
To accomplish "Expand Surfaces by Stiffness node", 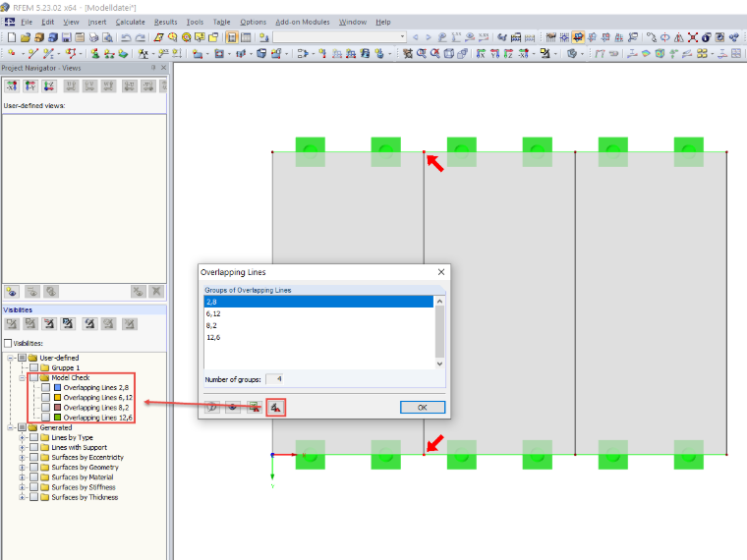I will (x=22, y=487).
